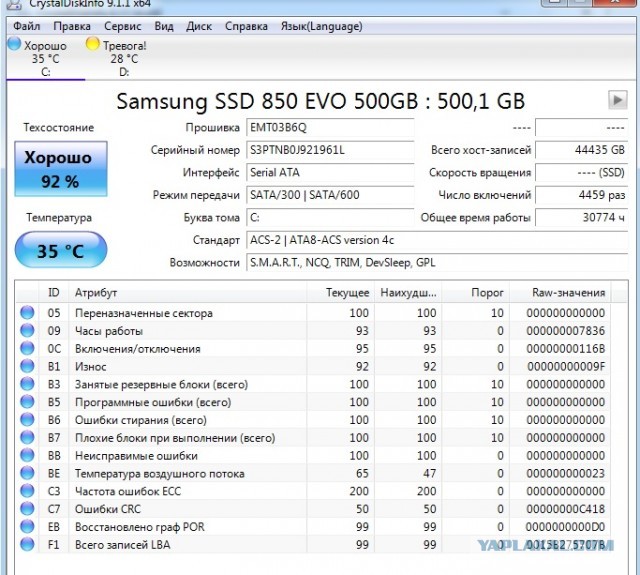The height and width of the screenshot is (575, 640).
Task: Click status orb for attribute F1
Action: coord(27,544)
